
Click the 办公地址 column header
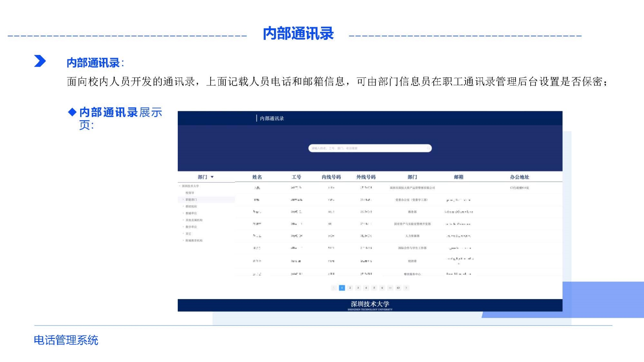tap(519, 177)
